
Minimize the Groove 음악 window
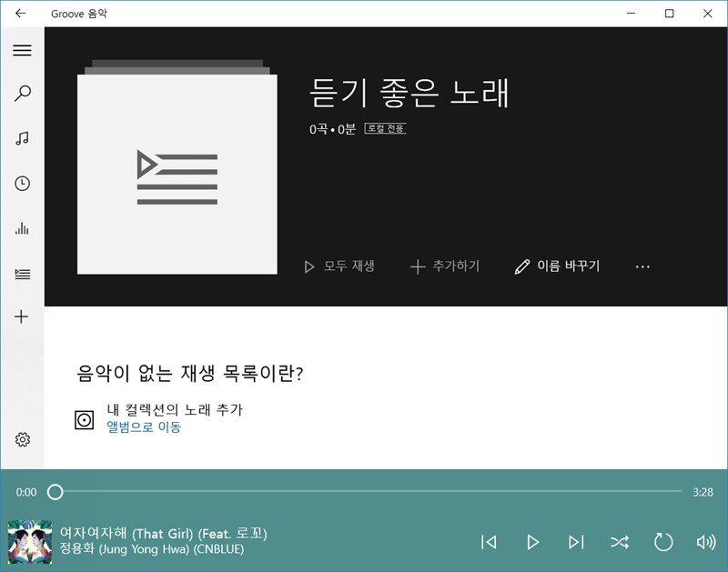631,13
